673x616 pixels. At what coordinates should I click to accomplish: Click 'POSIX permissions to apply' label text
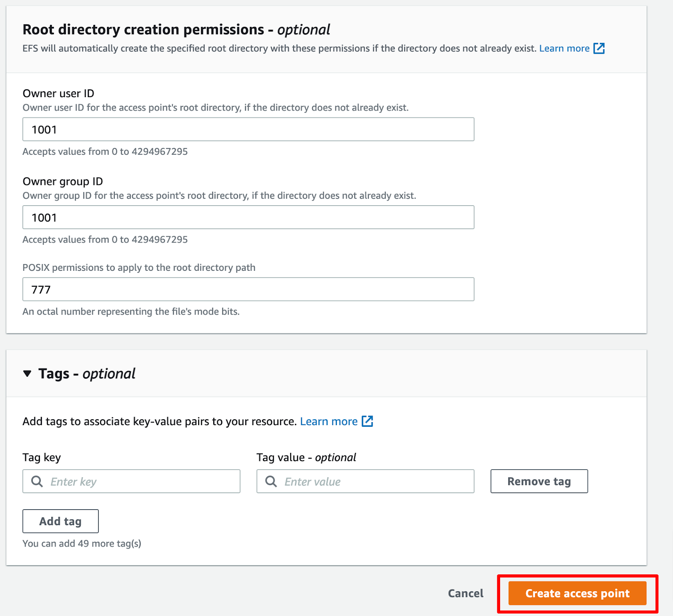139,267
